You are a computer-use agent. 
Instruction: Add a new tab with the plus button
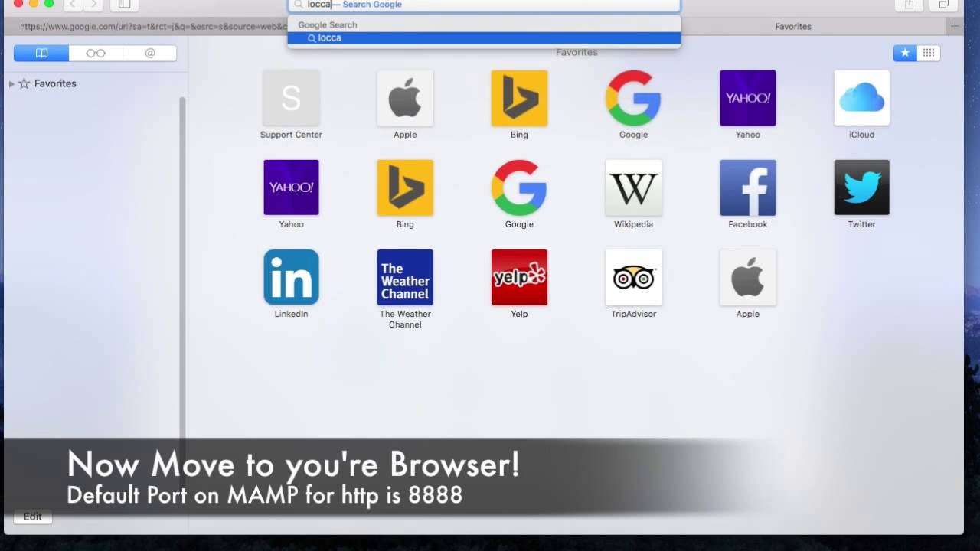coord(955,26)
